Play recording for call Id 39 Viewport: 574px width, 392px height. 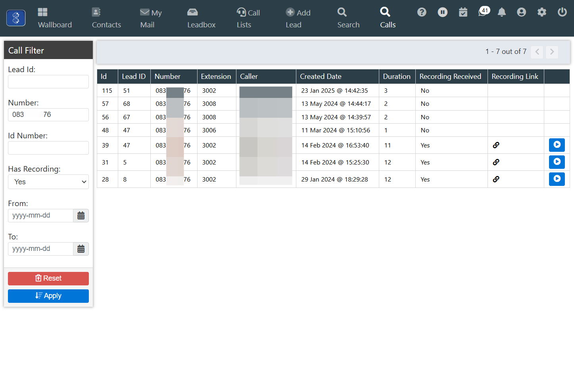[557, 145]
